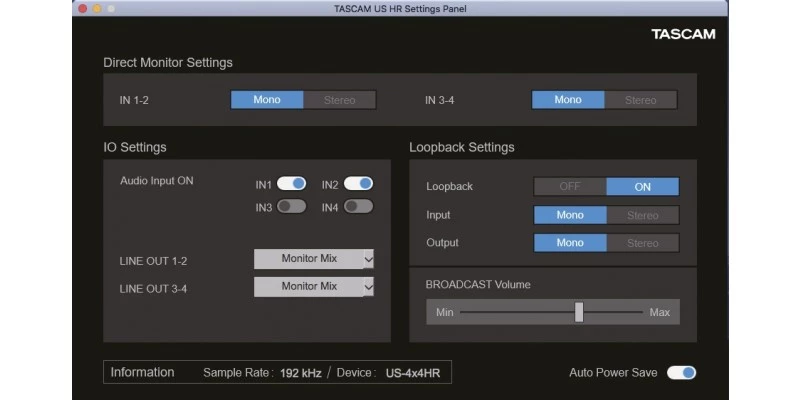Set IN 3-4 direct monitor to Stereo
The height and width of the screenshot is (400, 800).
641,100
